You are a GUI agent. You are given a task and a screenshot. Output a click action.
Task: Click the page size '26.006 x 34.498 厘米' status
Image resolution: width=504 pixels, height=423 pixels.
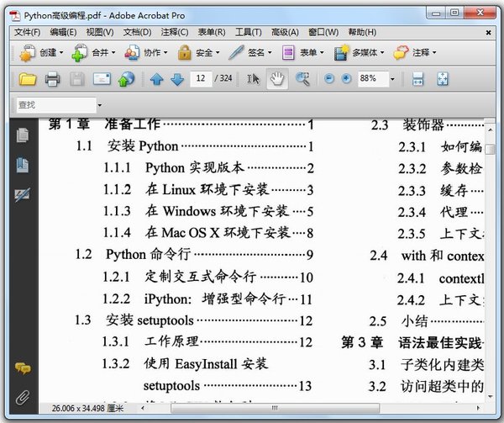(87, 409)
